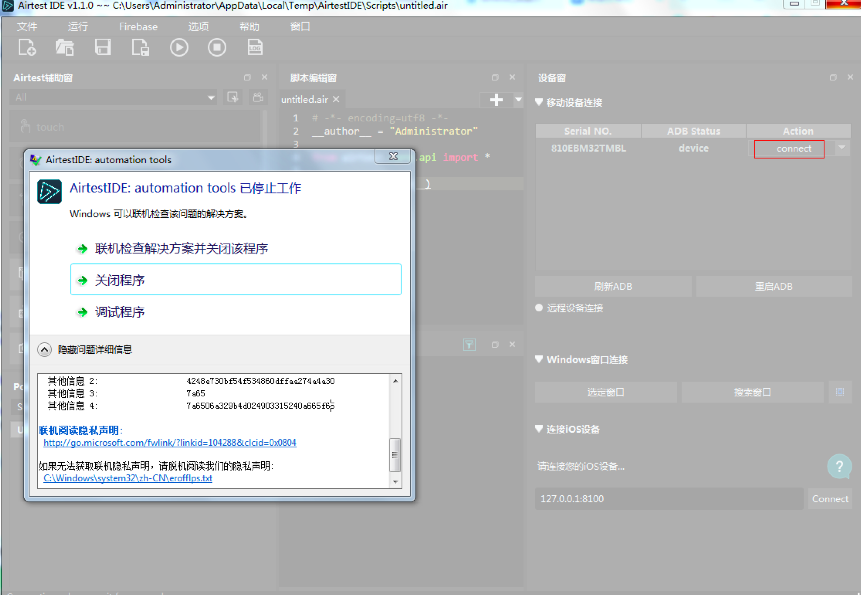The image size is (861, 595).
Task: Run script with the play button
Action: (178, 48)
